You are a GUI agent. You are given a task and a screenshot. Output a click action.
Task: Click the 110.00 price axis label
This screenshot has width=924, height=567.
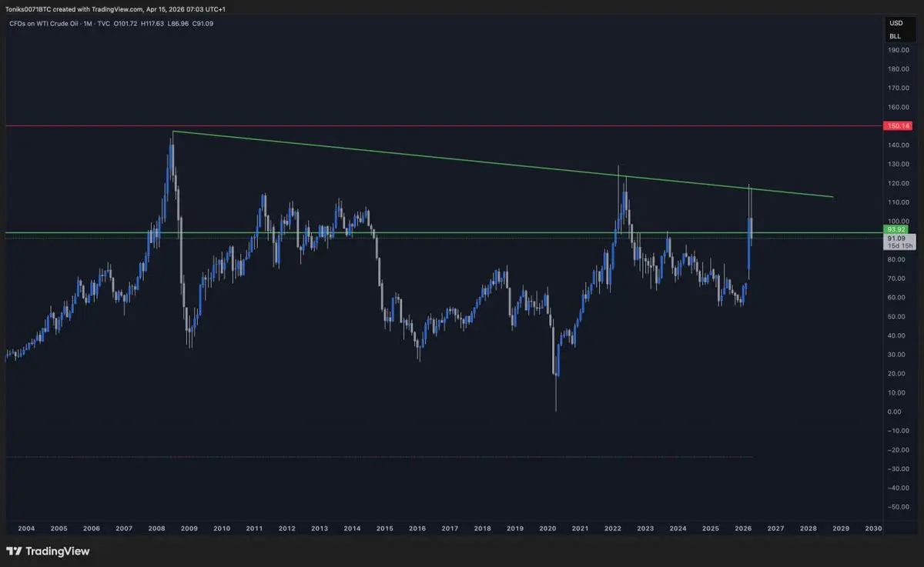click(899, 202)
